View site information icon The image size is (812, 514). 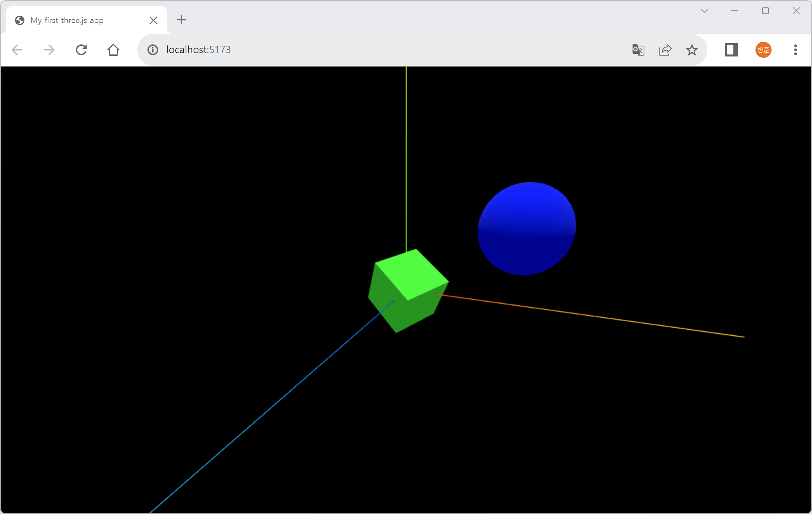(153, 50)
